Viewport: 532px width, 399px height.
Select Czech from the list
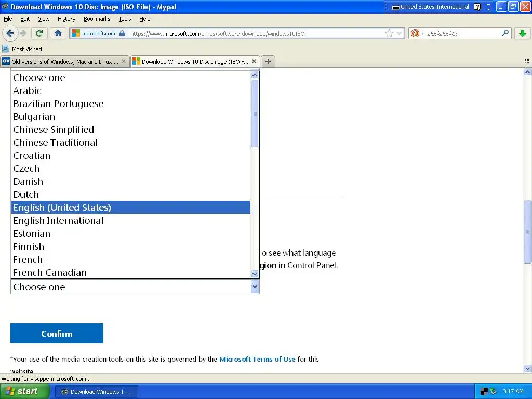pyautogui.click(x=130, y=169)
